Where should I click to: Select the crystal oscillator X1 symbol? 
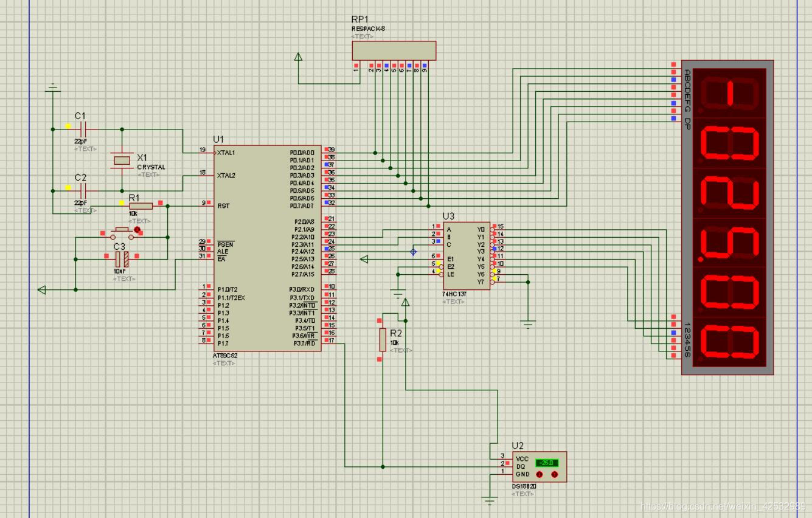point(122,161)
